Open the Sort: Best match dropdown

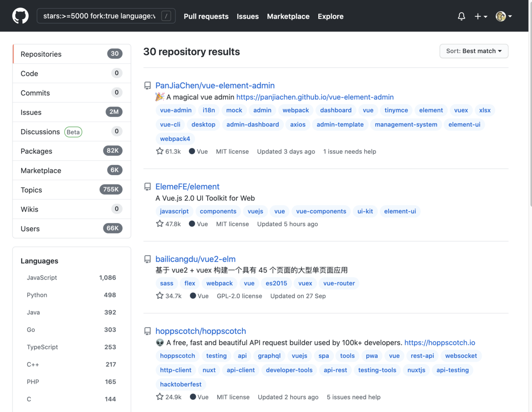point(474,51)
